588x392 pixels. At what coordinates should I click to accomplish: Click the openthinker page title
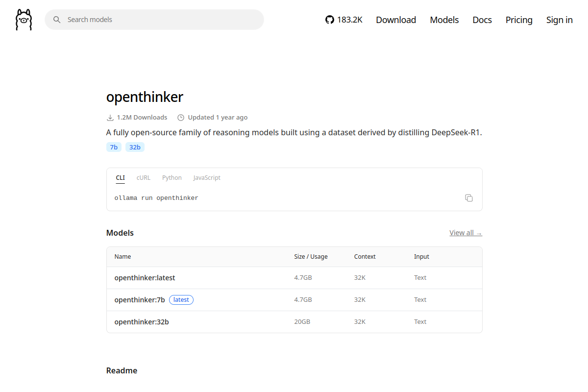point(145,97)
